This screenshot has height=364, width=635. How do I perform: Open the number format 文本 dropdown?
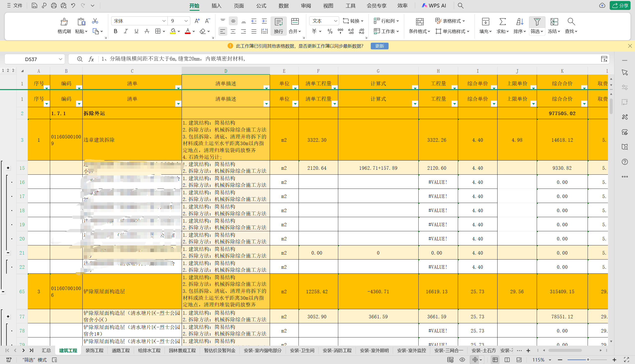click(335, 21)
